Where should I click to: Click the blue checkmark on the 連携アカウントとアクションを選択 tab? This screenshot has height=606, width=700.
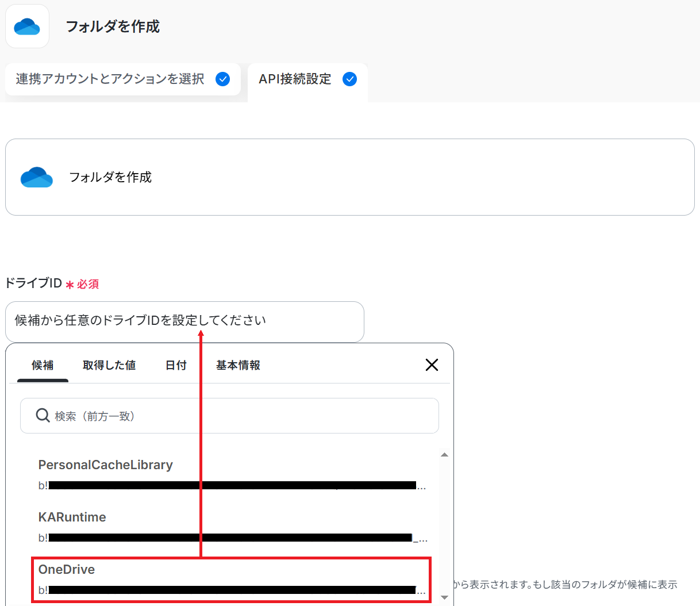[222, 79]
